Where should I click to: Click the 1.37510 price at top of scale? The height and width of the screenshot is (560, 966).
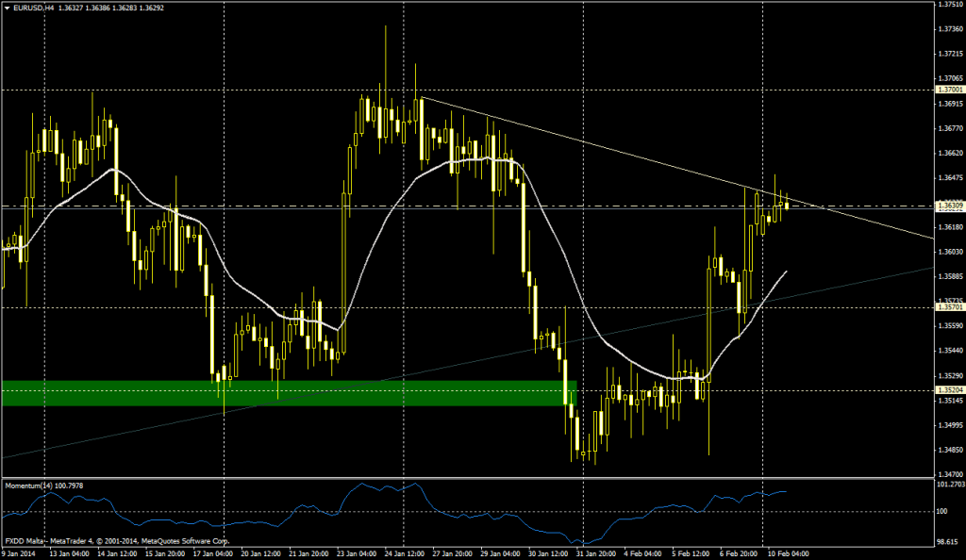click(948, 5)
